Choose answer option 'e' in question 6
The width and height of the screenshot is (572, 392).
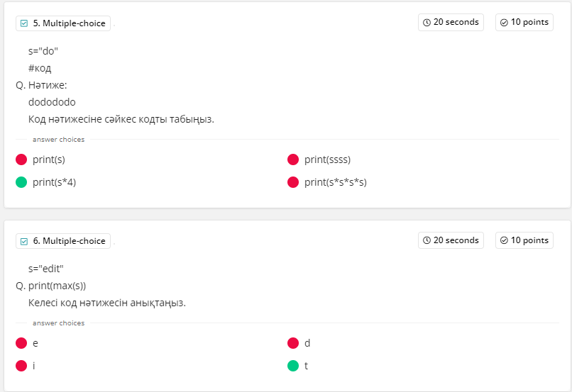point(35,343)
